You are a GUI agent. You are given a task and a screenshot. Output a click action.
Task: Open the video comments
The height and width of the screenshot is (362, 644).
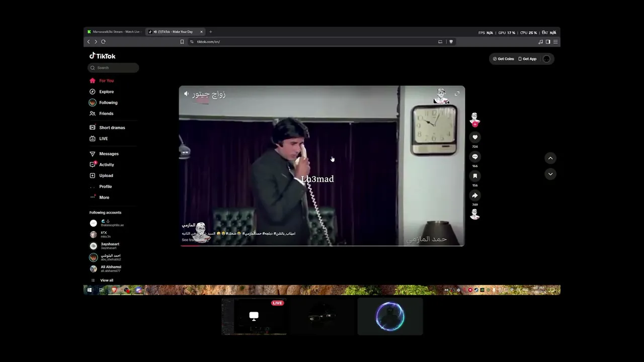click(x=475, y=157)
